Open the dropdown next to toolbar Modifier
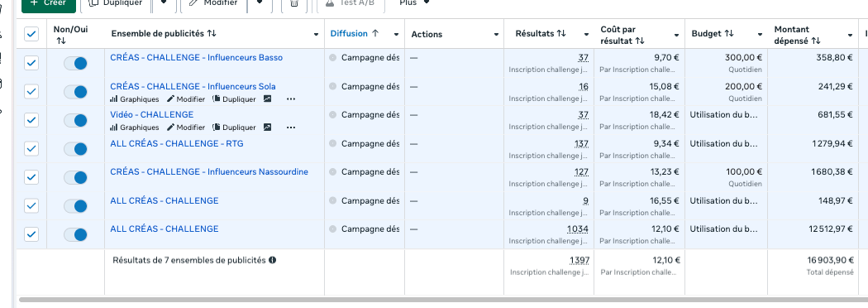The width and height of the screenshot is (868, 308). point(260,4)
